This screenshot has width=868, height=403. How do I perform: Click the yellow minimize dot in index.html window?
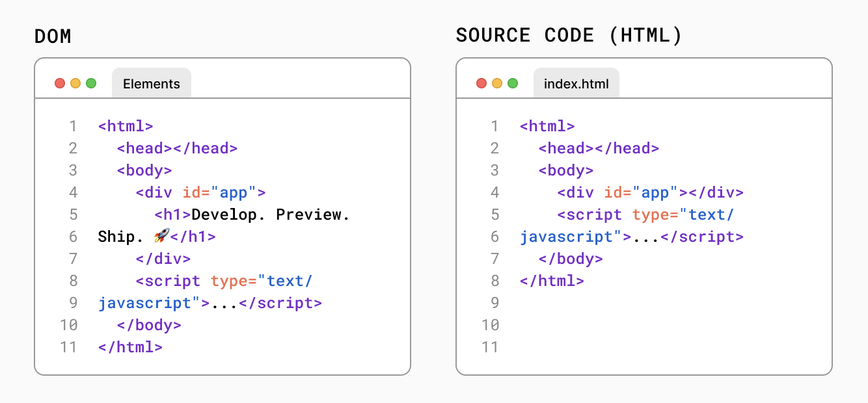(x=497, y=83)
